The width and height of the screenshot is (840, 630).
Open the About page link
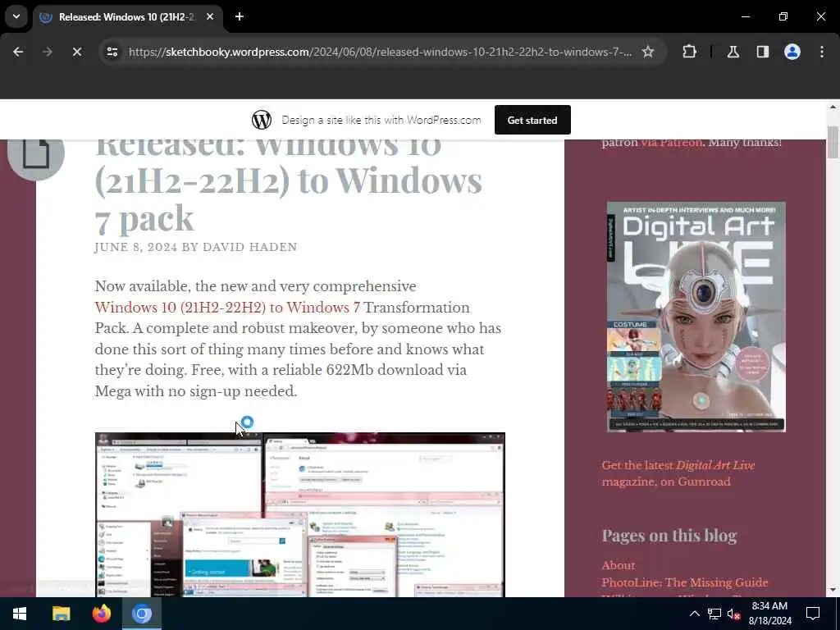pyautogui.click(x=619, y=565)
